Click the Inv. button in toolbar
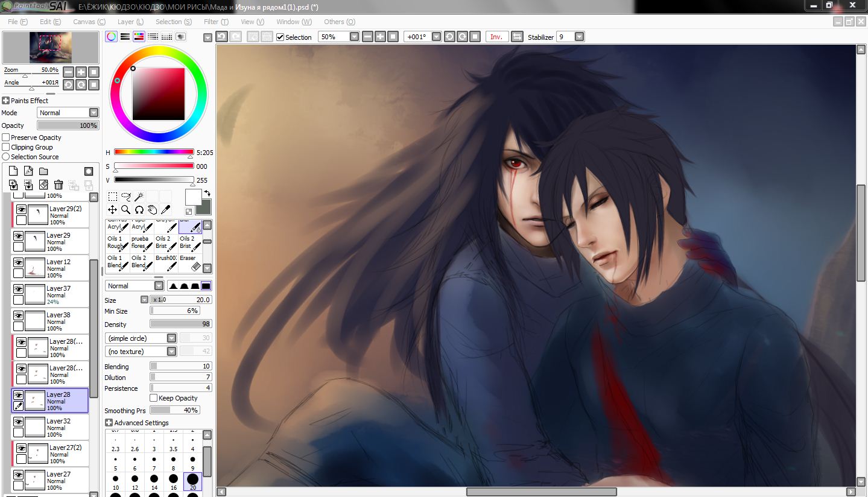 point(496,37)
